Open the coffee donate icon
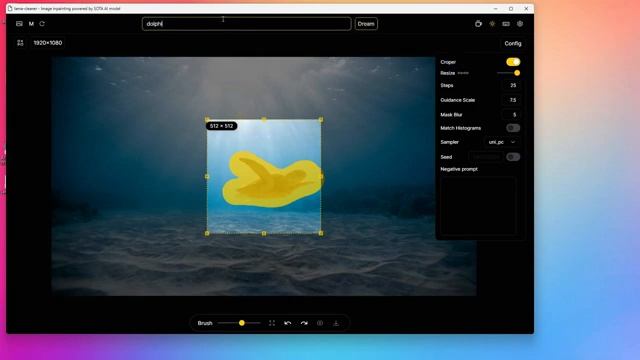Screen dimensions: 640x360 478,24
